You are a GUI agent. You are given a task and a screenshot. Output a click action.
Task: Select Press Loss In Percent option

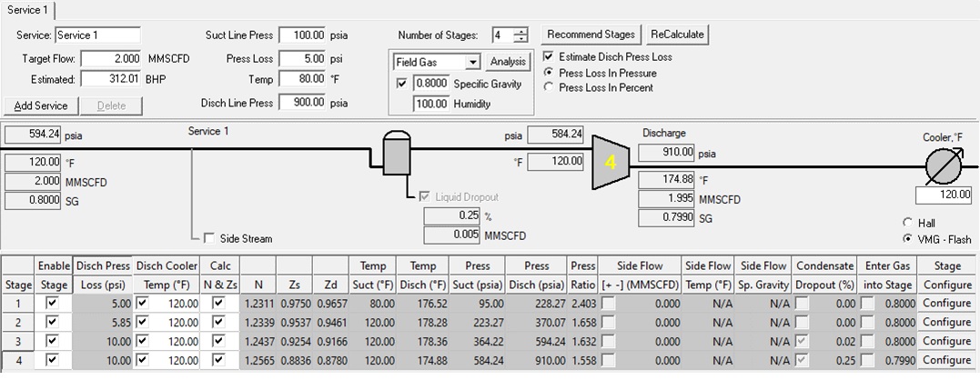pyautogui.click(x=548, y=87)
